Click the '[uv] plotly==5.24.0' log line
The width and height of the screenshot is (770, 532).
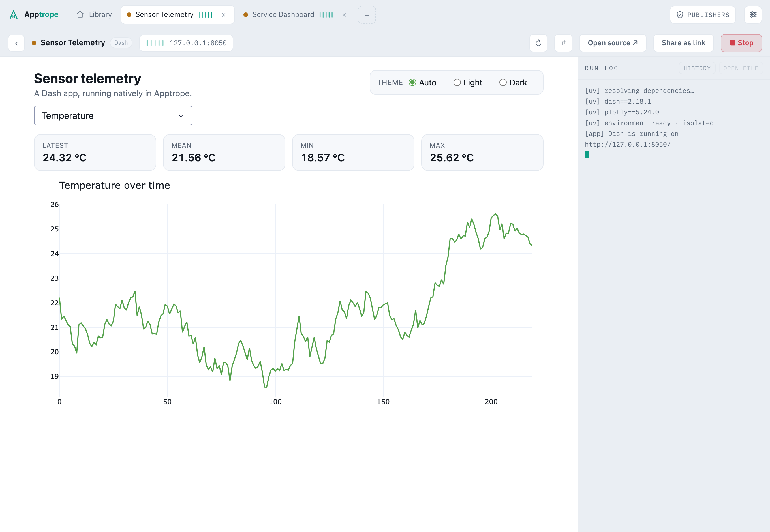click(622, 112)
